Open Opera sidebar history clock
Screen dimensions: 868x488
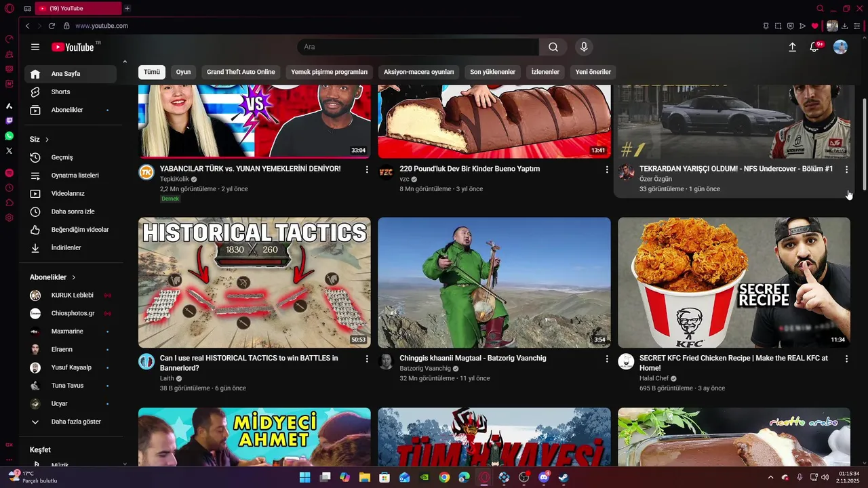click(x=9, y=188)
